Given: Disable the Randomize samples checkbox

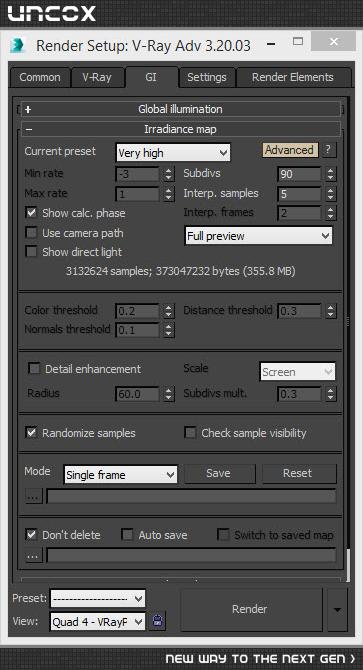Looking at the screenshot, I should point(31,432).
